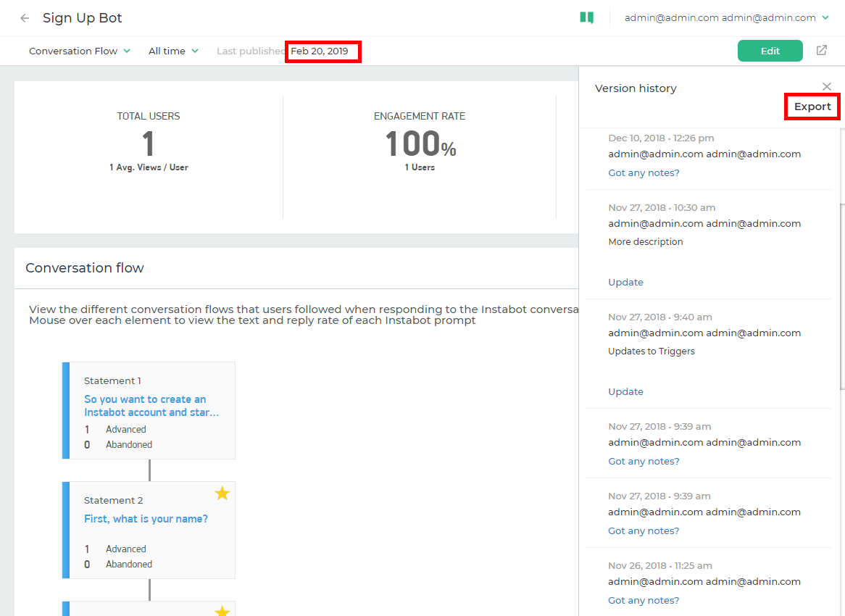Viewport: 845px width, 616px height.
Task: Click the gold star on Statement 2
Action: pyautogui.click(x=222, y=493)
